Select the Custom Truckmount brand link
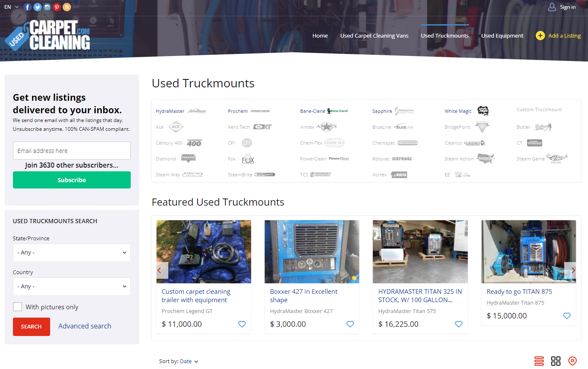 click(539, 109)
